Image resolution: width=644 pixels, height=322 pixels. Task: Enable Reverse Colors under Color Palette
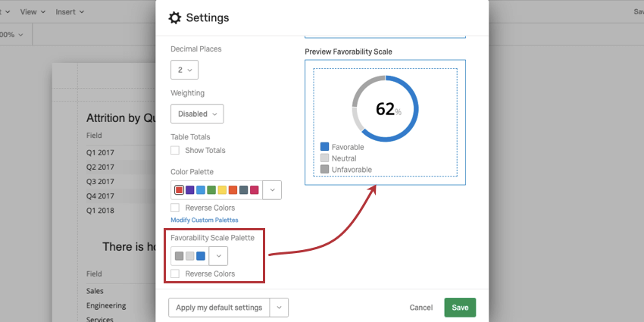point(175,208)
